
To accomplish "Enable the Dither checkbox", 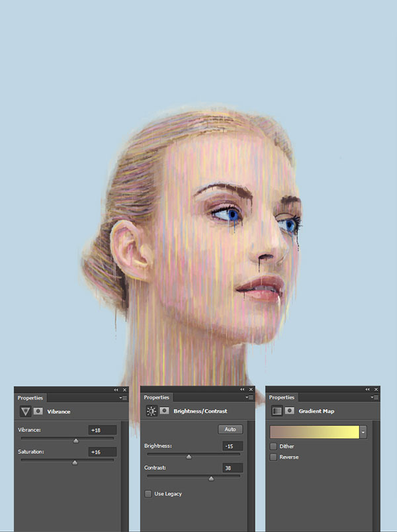I will click(273, 446).
